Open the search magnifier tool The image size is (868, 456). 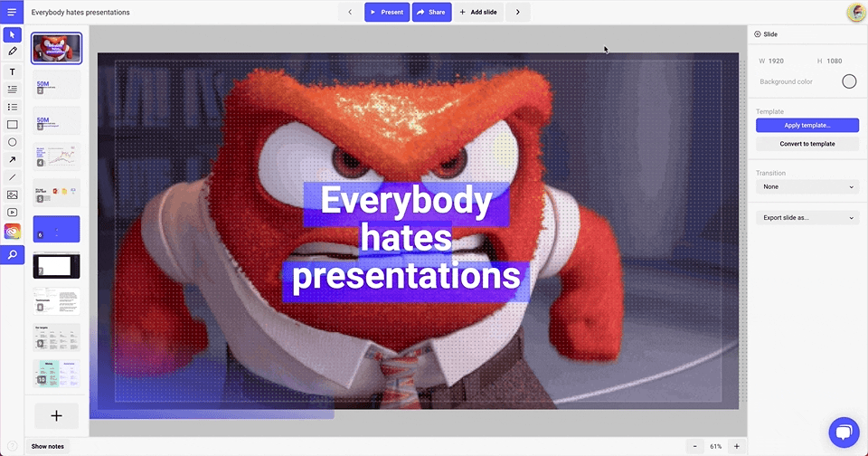(12, 255)
